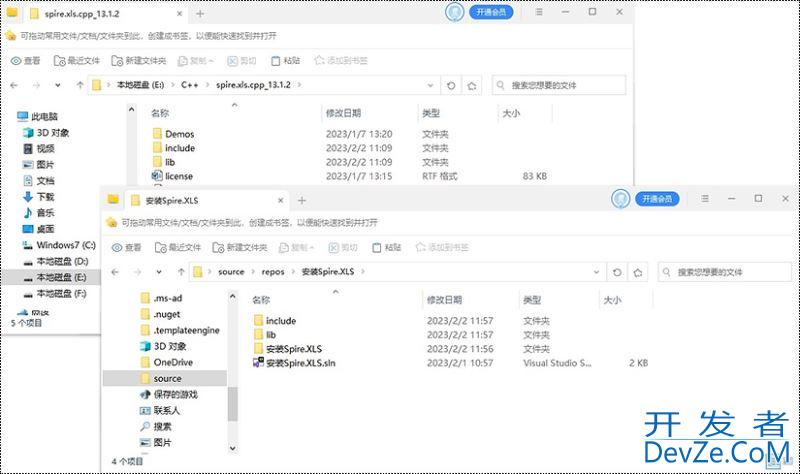Viewport: 800px width, 474px height.
Task: Click search field in 安装Spire.XLS window
Action: (x=724, y=272)
